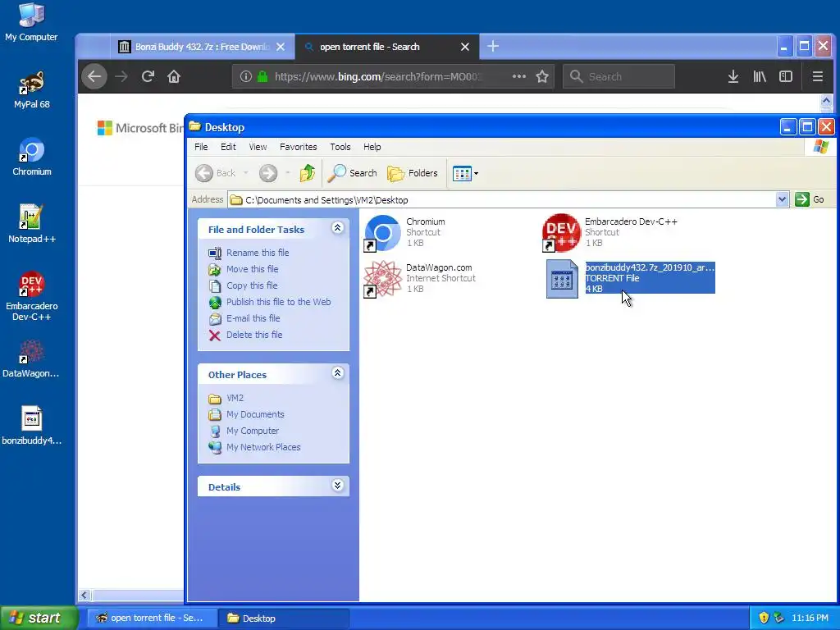The width and height of the screenshot is (840, 630).
Task: Open page actions three-dot menu
Action: (518, 76)
